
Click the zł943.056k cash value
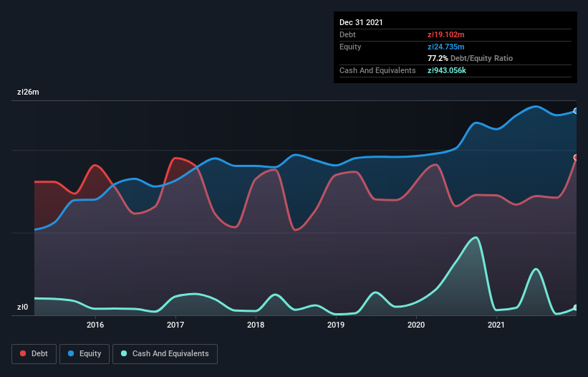coord(447,70)
